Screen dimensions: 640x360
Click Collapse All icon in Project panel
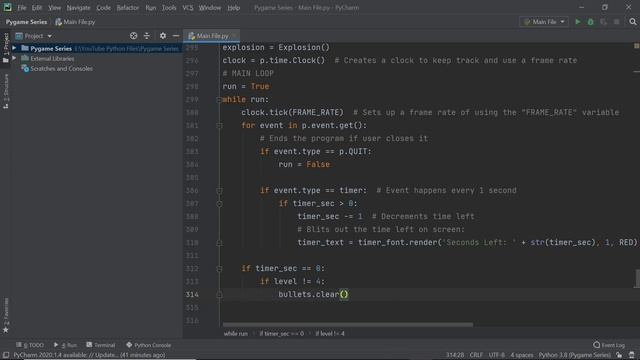147,36
